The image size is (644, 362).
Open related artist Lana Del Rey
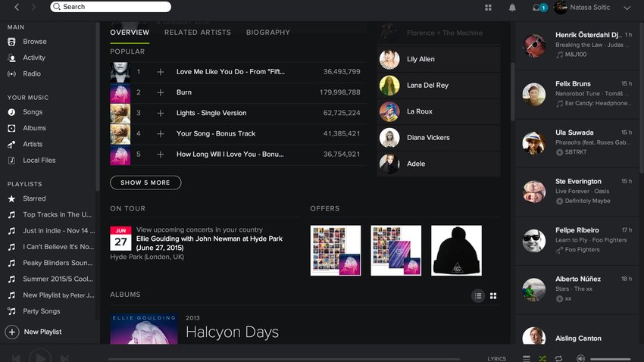[438, 86]
